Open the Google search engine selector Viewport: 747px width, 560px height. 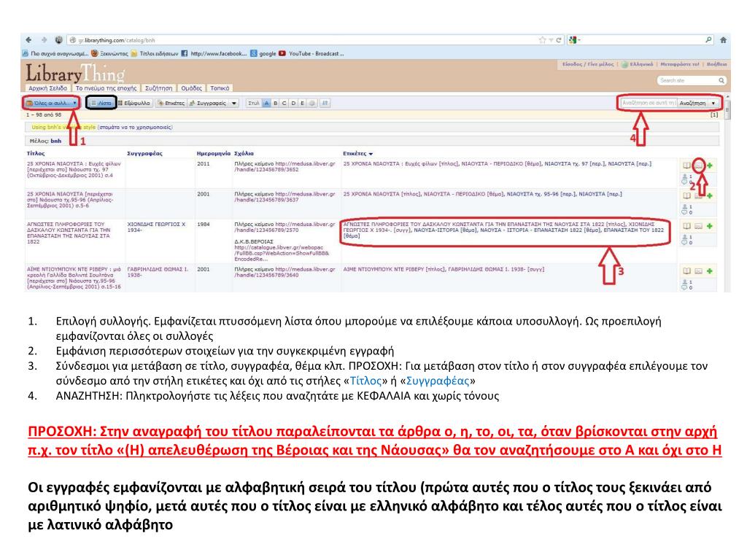point(574,40)
